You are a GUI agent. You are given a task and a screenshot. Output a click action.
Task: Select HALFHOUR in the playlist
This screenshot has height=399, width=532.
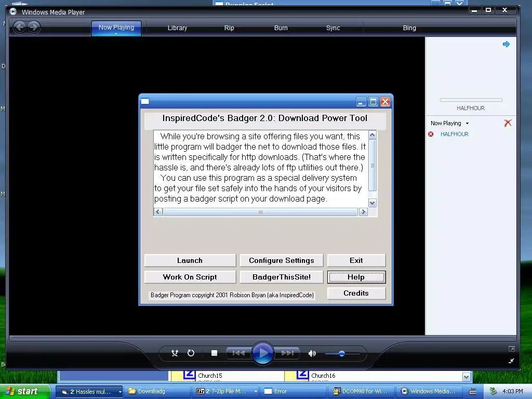454,134
